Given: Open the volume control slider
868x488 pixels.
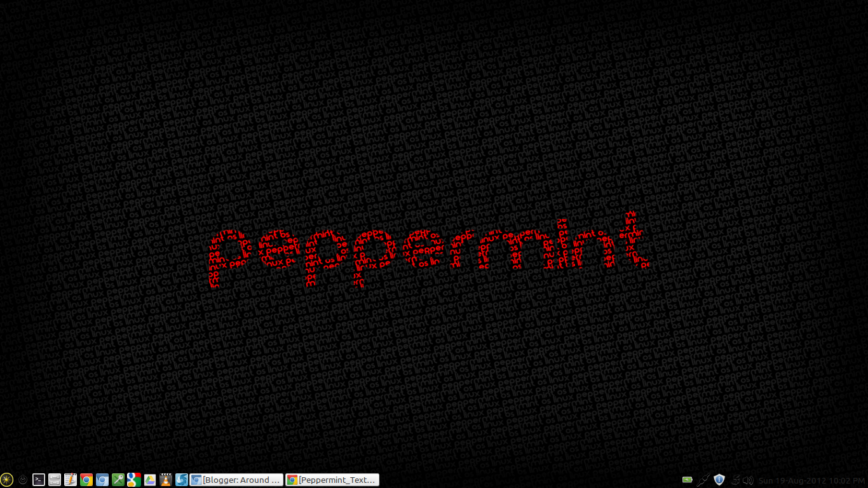Looking at the screenshot, I should tap(749, 480).
